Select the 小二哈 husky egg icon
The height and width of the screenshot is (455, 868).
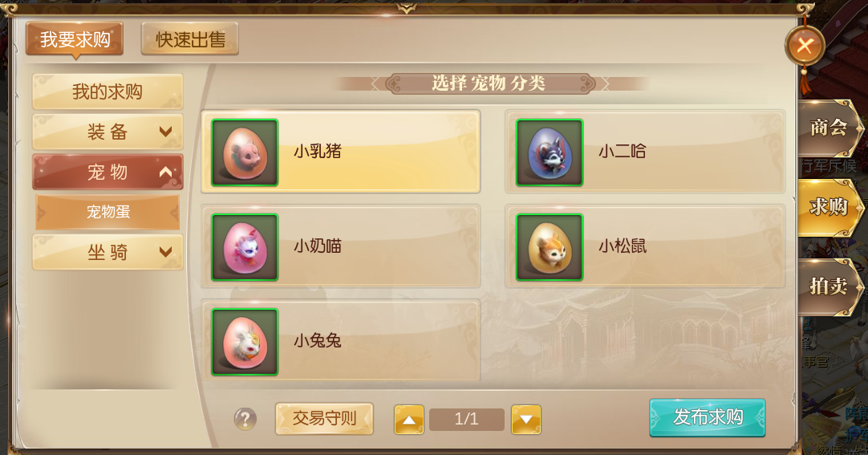(550, 152)
